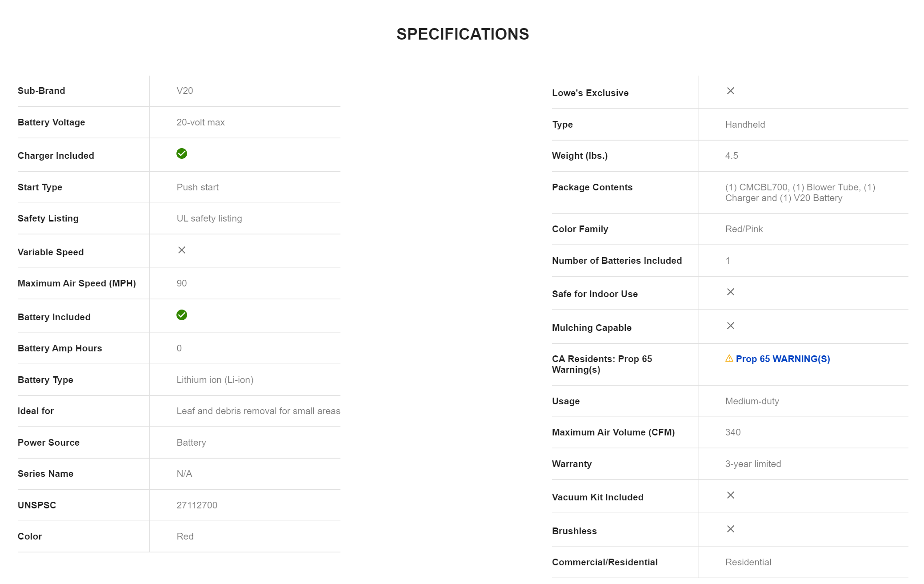
Task: Click the X icon for Vacuum Kit Included
Action: coord(730,495)
